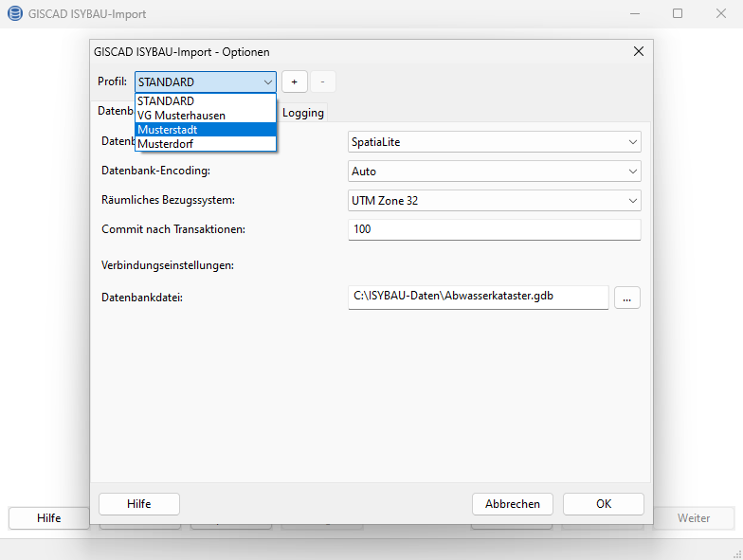The width and height of the screenshot is (743, 560).
Task: Click into the Datenbankdatei path field
Action: click(478, 298)
